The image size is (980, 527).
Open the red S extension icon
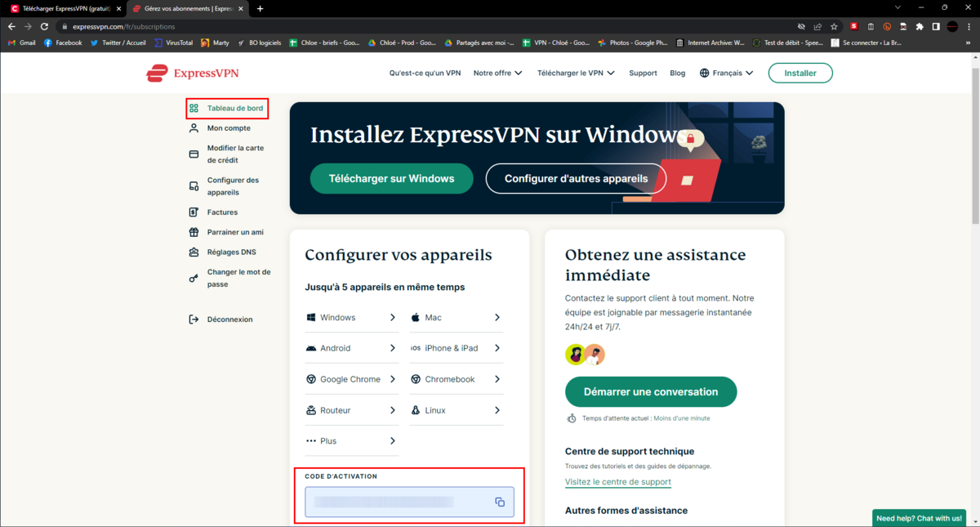854,26
